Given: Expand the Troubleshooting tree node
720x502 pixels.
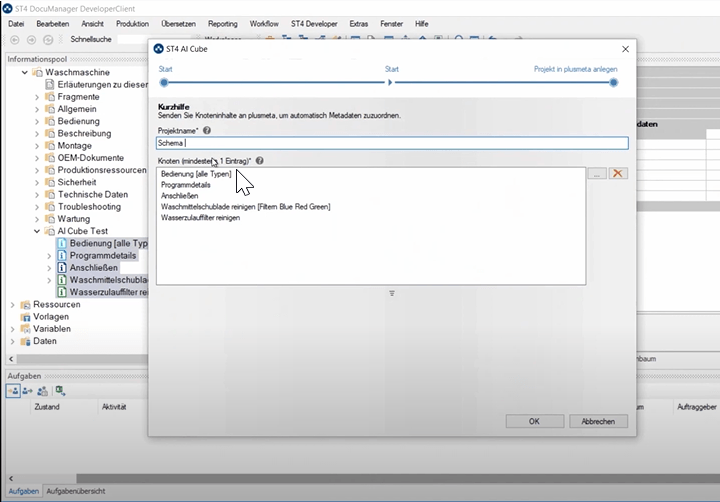Looking at the screenshot, I should click(37, 207).
